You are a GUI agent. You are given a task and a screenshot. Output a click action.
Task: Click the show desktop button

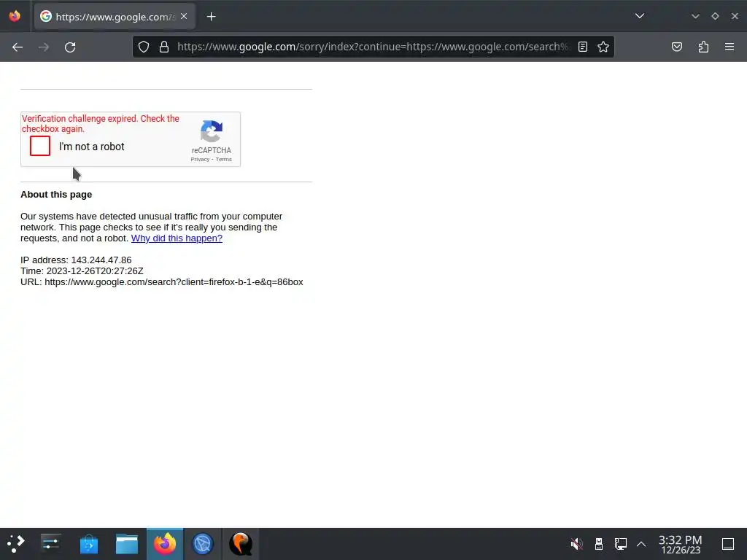pyautogui.click(x=728, y=543)
